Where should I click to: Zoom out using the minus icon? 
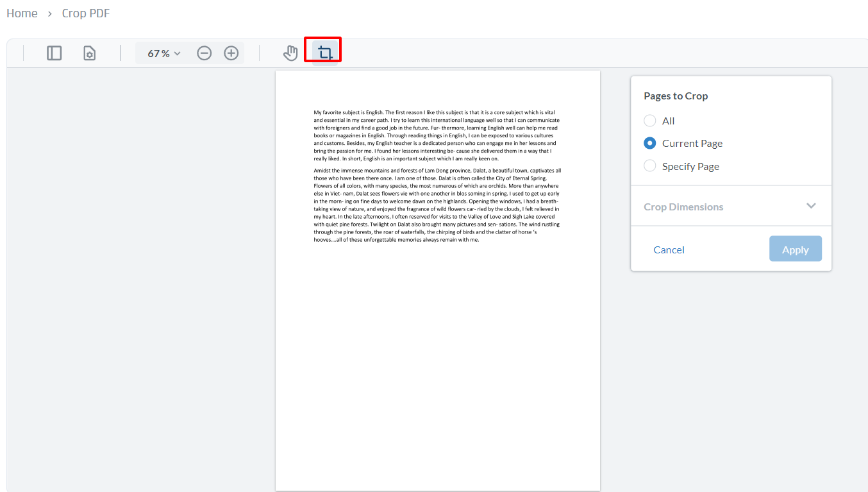204,53
